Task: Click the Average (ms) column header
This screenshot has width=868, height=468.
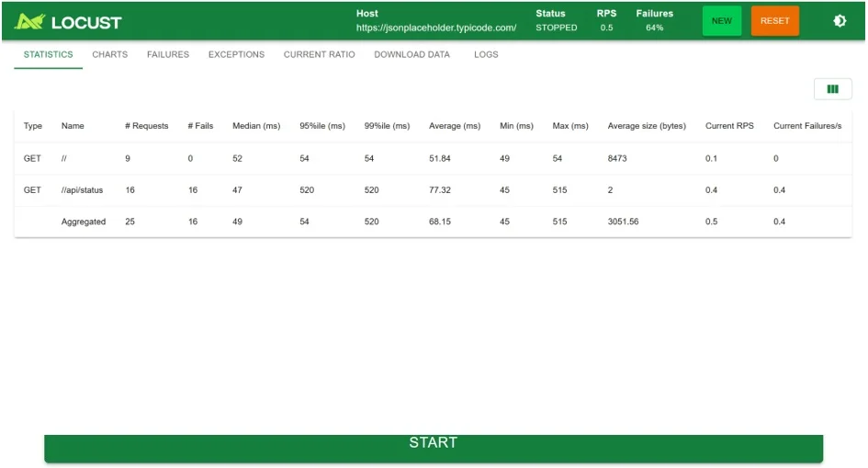Action: (x=455, y=126)
